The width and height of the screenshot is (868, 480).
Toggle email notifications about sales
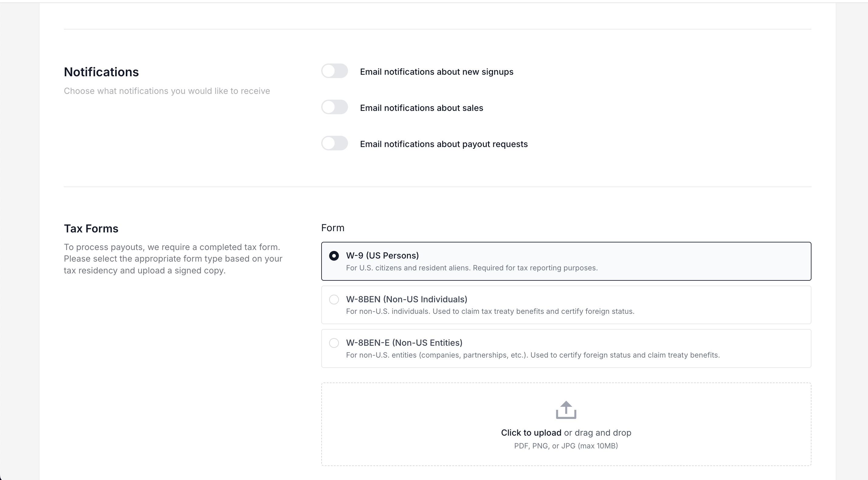click(x=334, y=107)
